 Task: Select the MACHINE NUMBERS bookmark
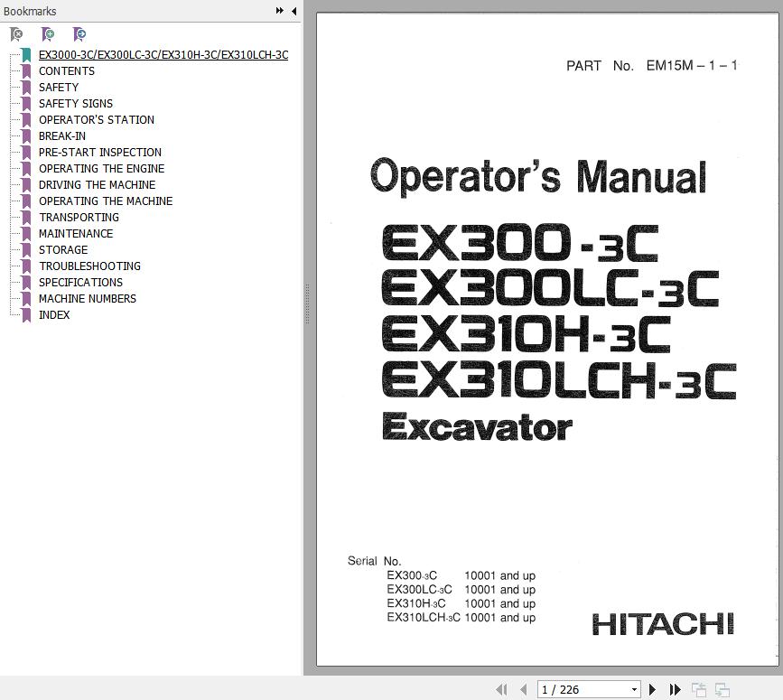point(88,299)
